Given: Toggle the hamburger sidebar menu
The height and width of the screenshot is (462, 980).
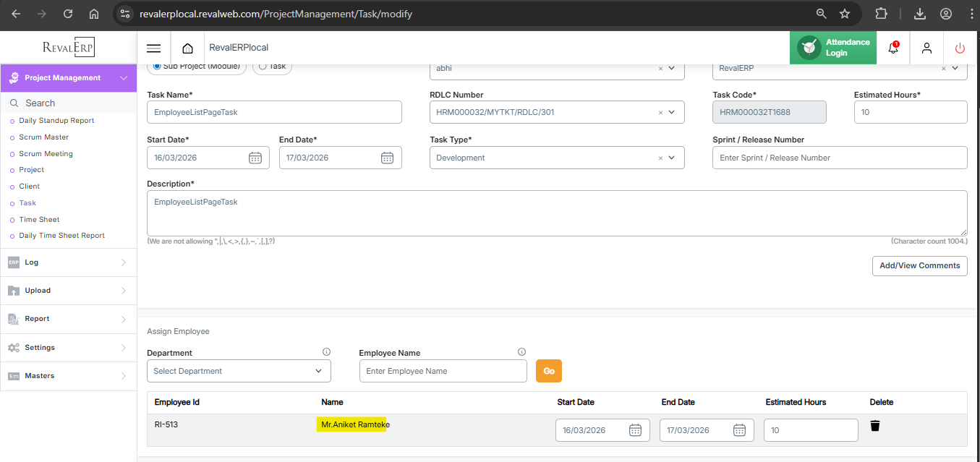Looking at the screenshot, I should click(153, 48).
